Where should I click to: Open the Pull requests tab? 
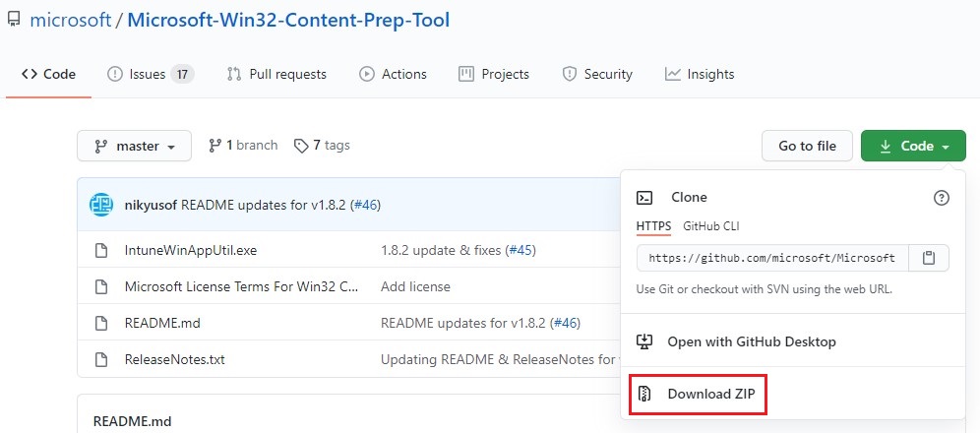276,74
